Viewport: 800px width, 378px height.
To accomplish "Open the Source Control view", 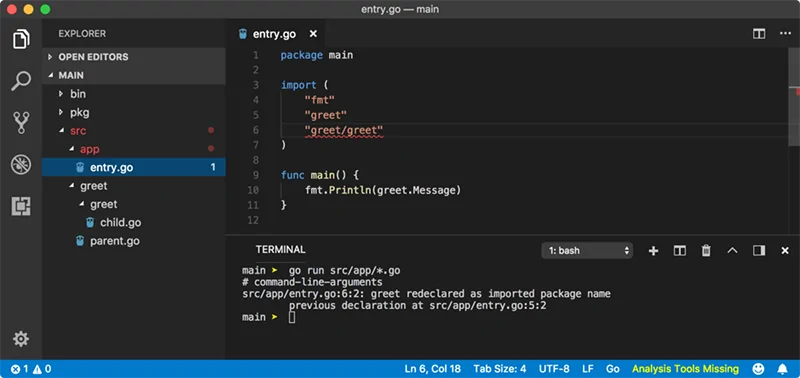I will click(x=21, y=122).
